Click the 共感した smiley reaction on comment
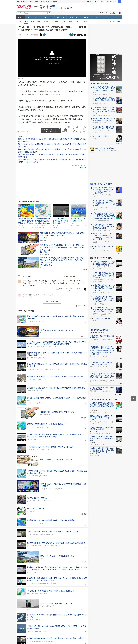 tap(57, 289)
